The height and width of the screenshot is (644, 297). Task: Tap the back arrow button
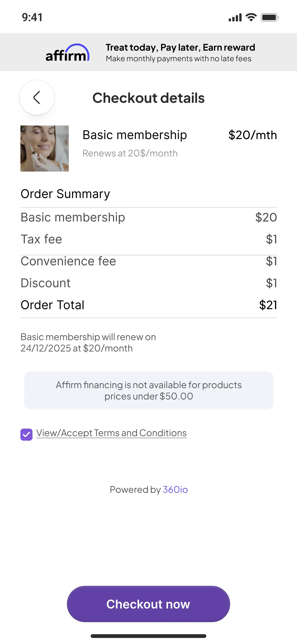point(37,98)
